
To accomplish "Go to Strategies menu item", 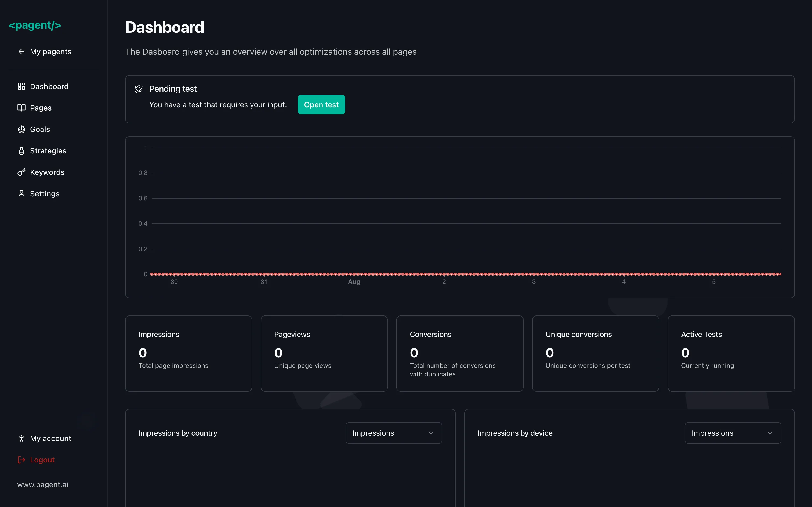I will [x=48, y=151].
